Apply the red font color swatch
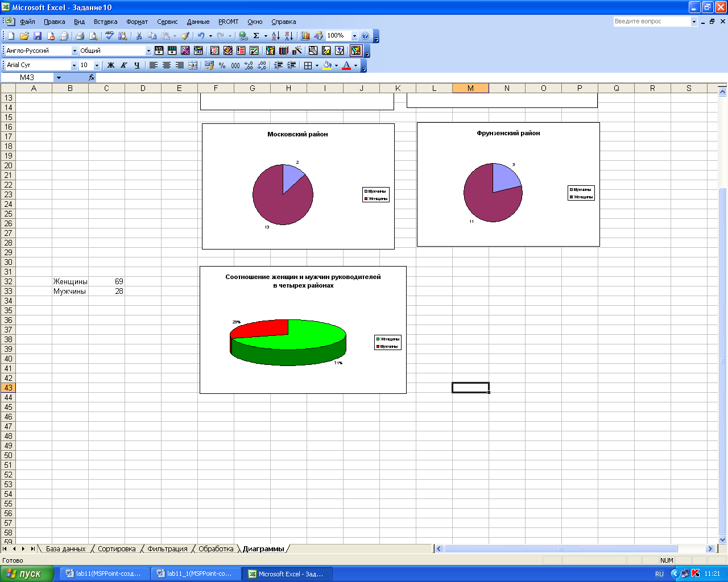This screenshot has width=728, height=582. [x=346, y=65]
